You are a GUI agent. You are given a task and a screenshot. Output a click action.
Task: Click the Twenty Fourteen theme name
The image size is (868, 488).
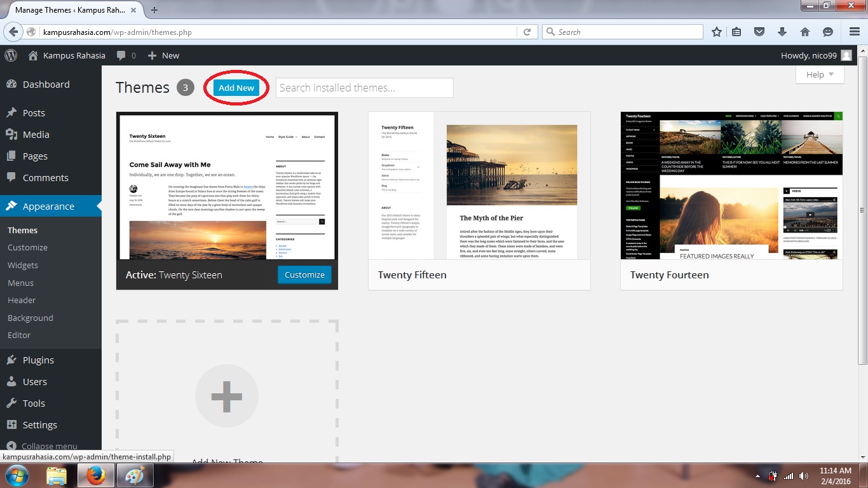pos(670,274)
